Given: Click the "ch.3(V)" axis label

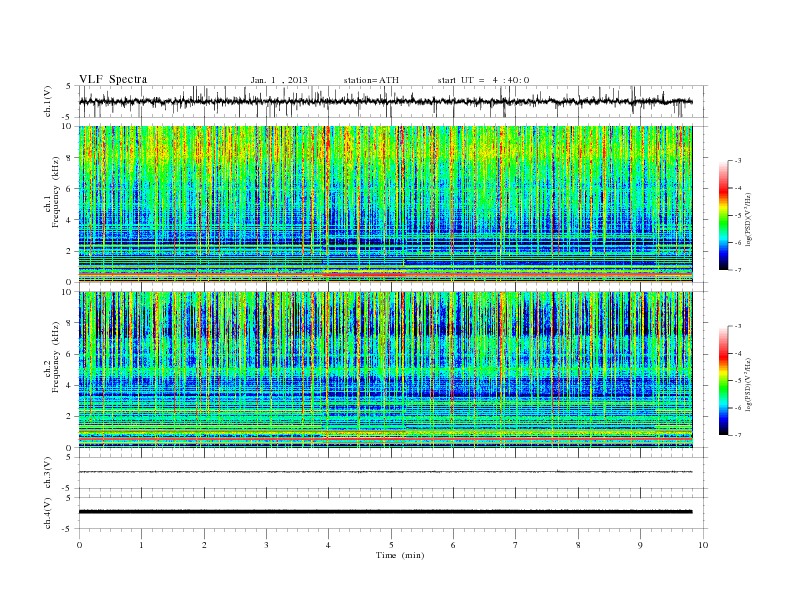Looking at the screenshot, I should (x=48, y=473).
